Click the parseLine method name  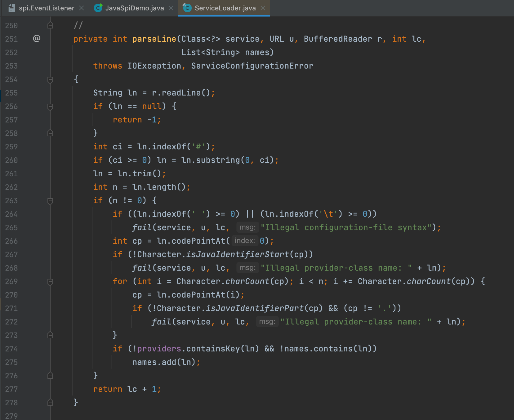(154, 39)
